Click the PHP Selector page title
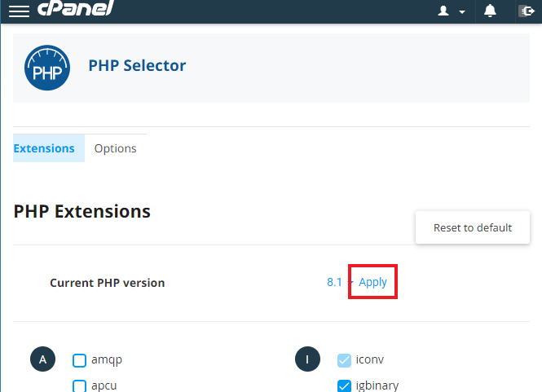This screenshot has height=392, width=542. [x=137, y=65]
